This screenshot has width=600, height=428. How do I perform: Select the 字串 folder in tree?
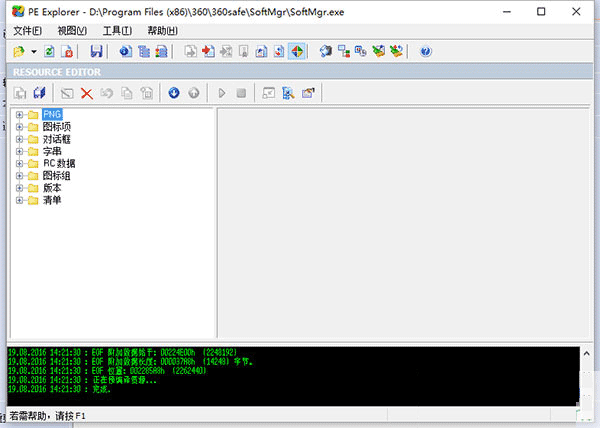[x=51, y=151]
